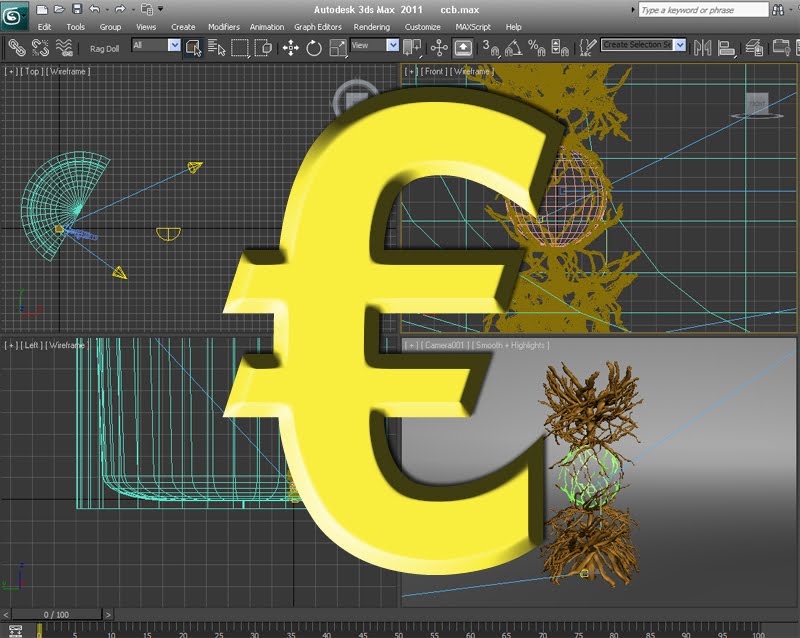Open the [+] menu of Top viewport
The width and height of the screenshot is (800, 638).
[10, 71]
